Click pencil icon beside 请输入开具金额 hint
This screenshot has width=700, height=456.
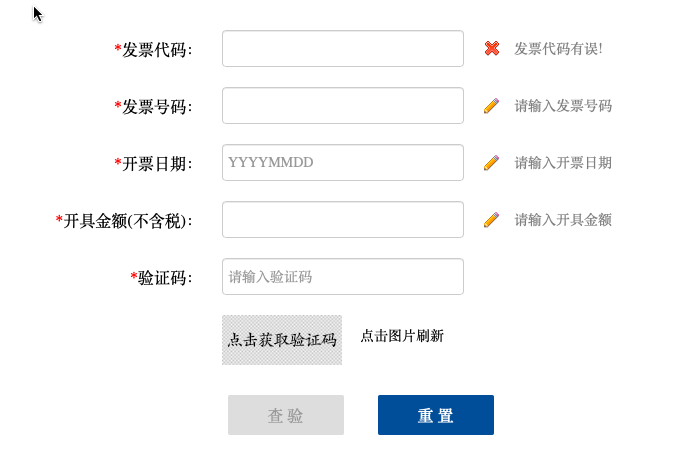tap(491, 220)
